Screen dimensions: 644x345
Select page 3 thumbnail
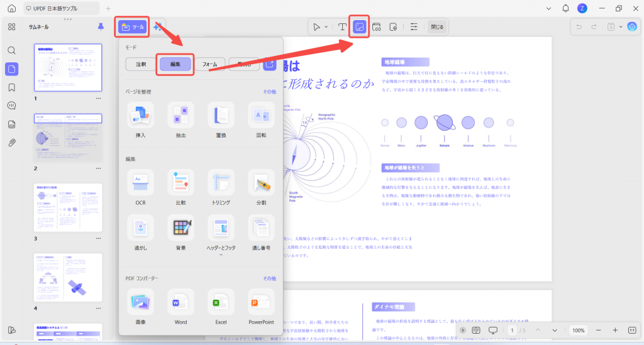coord(68,207)
